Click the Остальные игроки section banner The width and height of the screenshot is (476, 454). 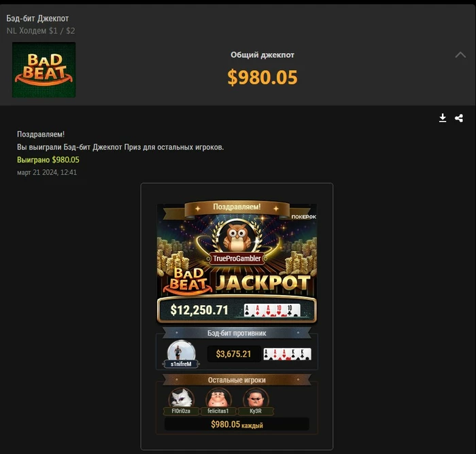pyautogui.click(x=237, y=380)
